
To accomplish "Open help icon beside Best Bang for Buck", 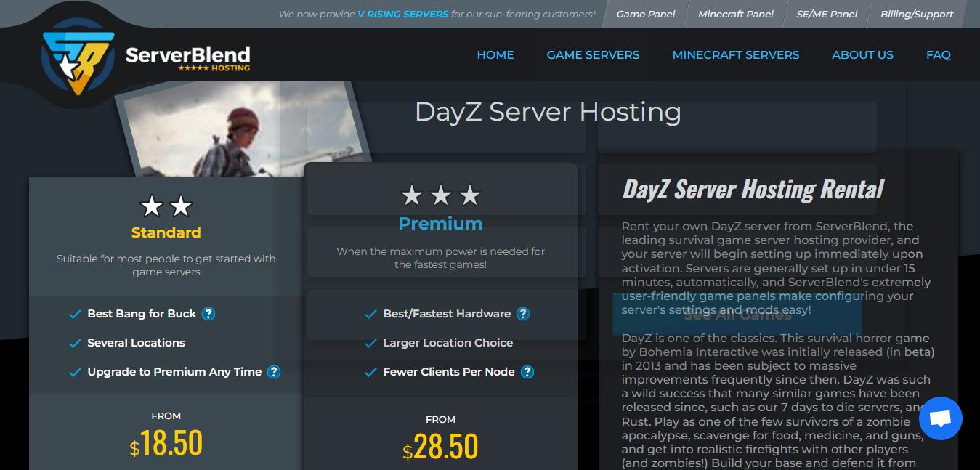I will point(208,314).
